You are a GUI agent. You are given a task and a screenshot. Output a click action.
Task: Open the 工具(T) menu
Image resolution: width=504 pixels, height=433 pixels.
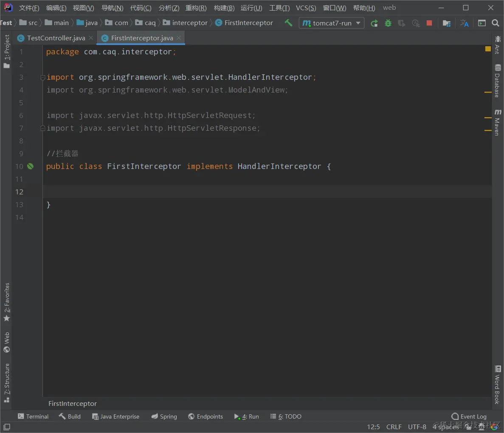click(x=279, y=8)
